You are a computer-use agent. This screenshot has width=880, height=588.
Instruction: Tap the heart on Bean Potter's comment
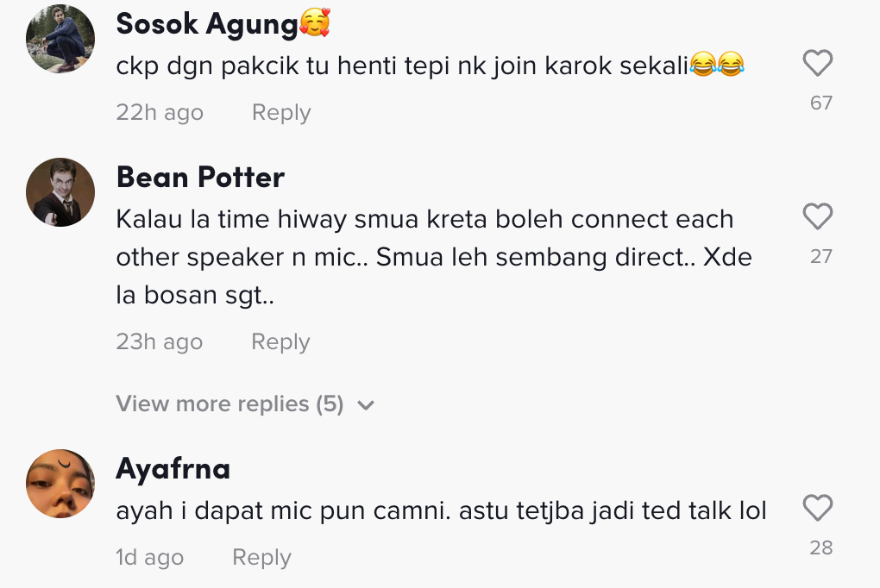coord(817,216)
